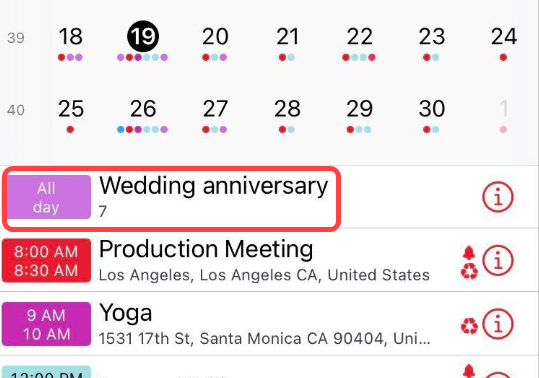This screenshot has height=378, width=539.
Task: Click the Production Meeting repeat icon
Action: point(469,271)
